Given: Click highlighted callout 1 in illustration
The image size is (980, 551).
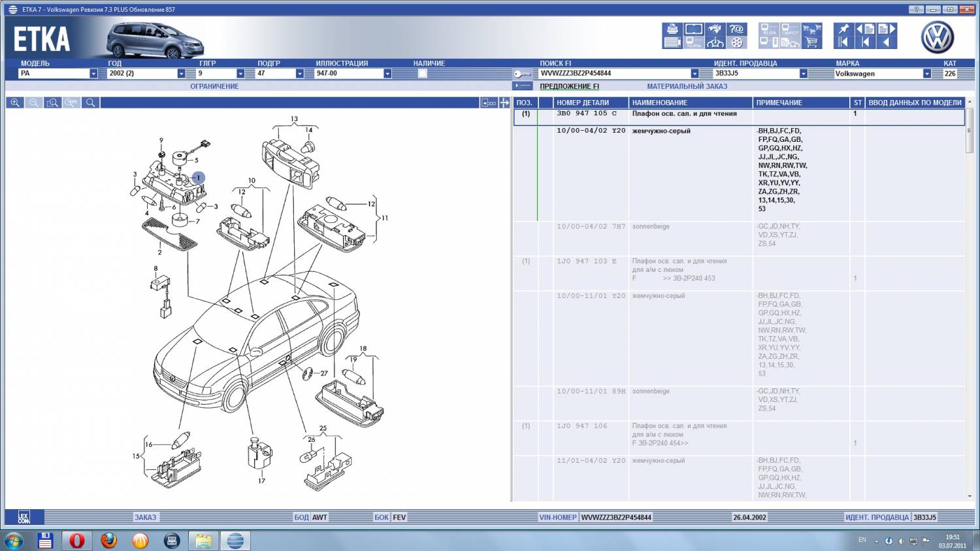Looking at the screenshot, I should [x=199, y=178].
